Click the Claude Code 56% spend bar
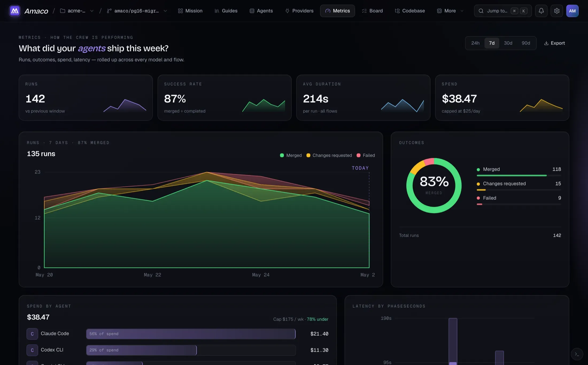Screen dimensions: 588x365 (x=191, y=334)
